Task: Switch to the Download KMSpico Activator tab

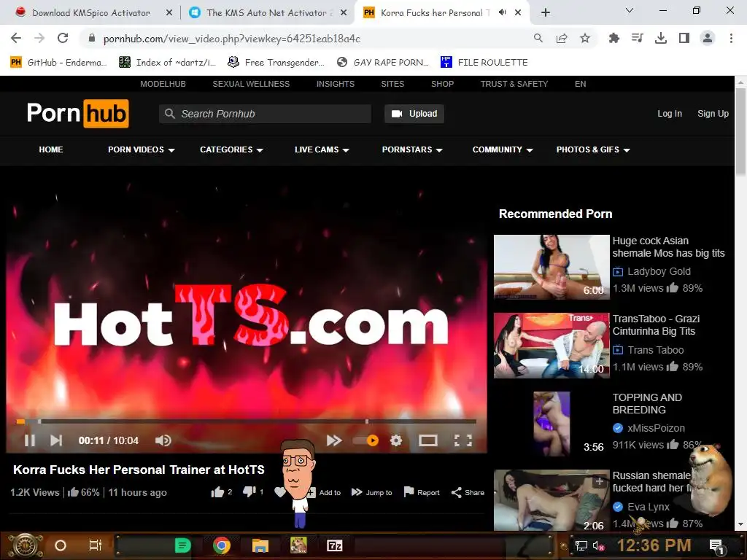Action: point(90,13)
